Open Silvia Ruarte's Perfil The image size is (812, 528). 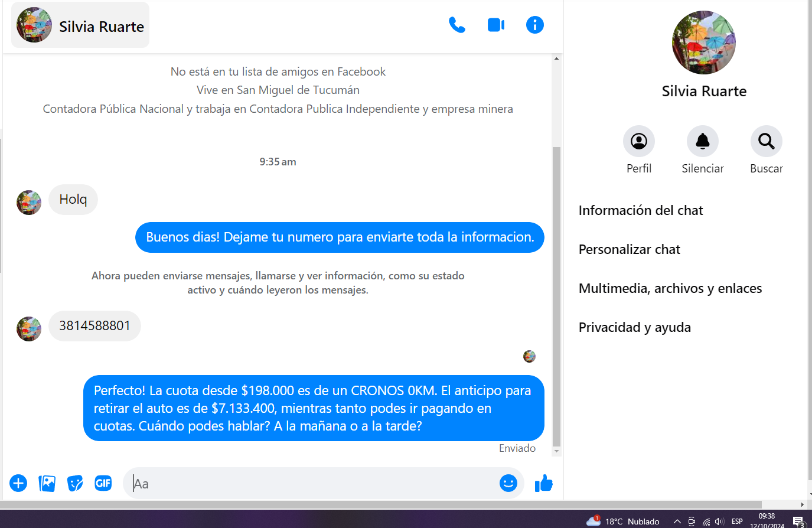(x=638, y=142)
